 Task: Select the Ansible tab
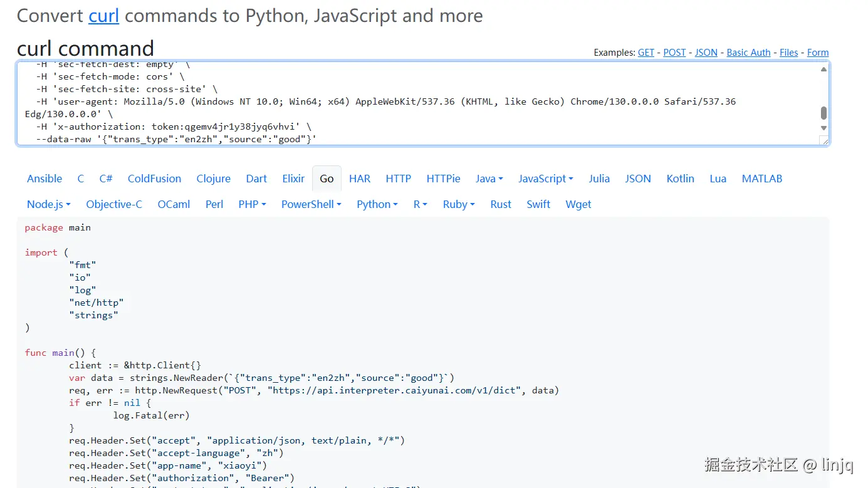(x=44, y=179)
